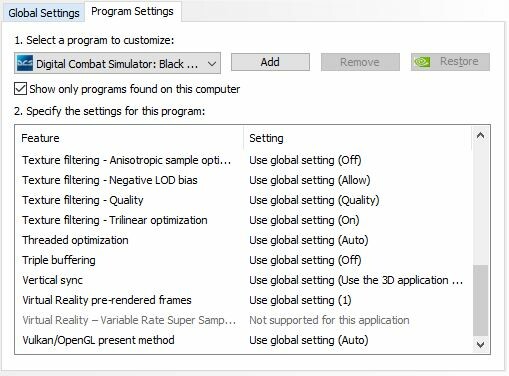Select Texture filtering - Quality feature
Image resolution: width=509 pixels, height=376 pixels.
click(x=83, y=200)
